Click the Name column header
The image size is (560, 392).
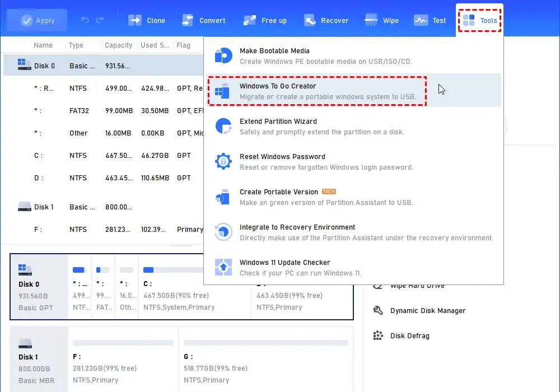(x=43, y=45)
